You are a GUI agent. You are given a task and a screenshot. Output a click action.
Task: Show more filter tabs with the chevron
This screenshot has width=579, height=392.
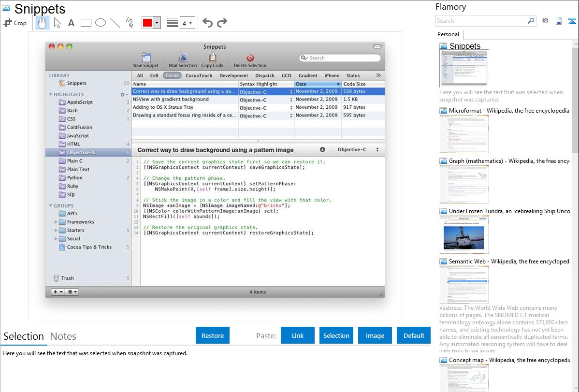(x=378, y=75)
